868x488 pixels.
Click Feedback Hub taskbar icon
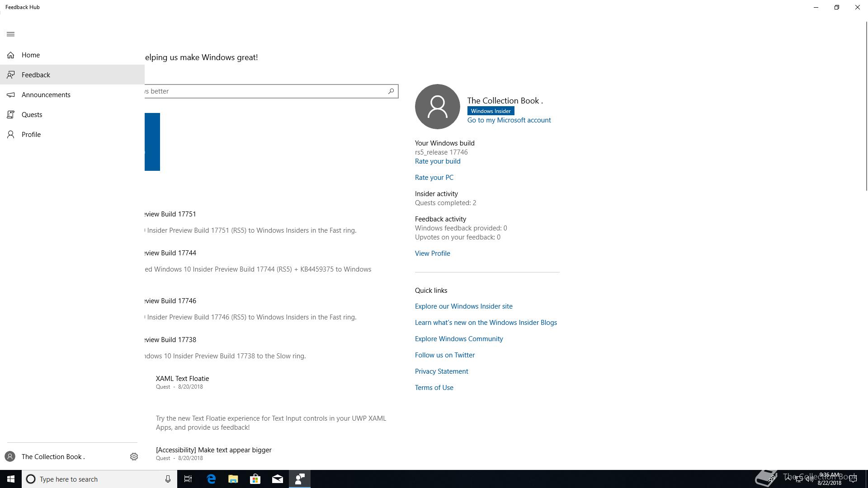point(300,479)
